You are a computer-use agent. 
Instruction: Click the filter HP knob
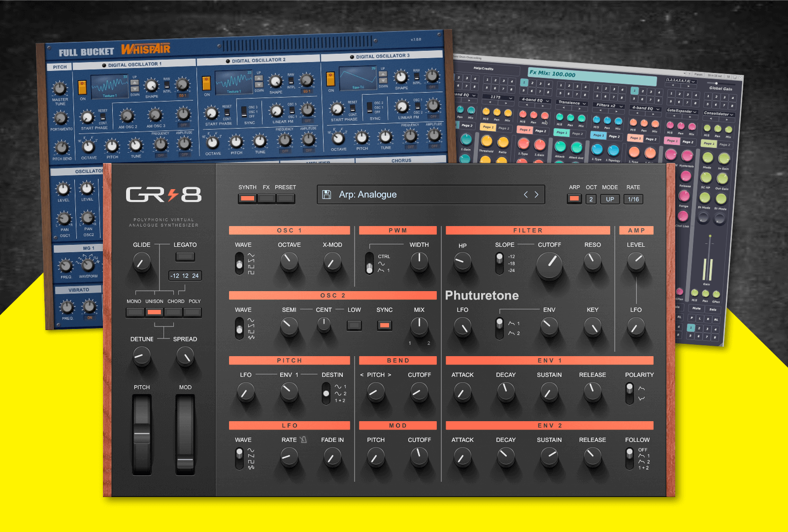tap(462, 262)
